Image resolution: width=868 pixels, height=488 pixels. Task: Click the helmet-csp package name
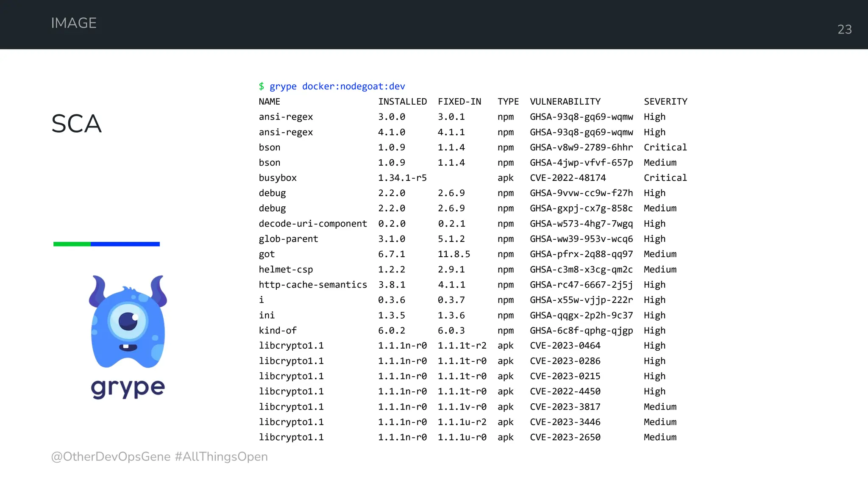(x=286, y=269)
